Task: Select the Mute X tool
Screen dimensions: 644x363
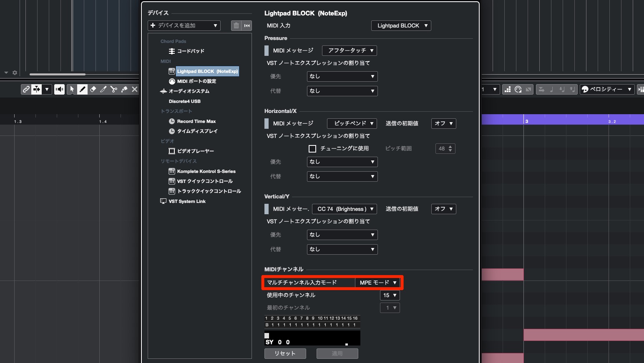Action: click(134, 89)
